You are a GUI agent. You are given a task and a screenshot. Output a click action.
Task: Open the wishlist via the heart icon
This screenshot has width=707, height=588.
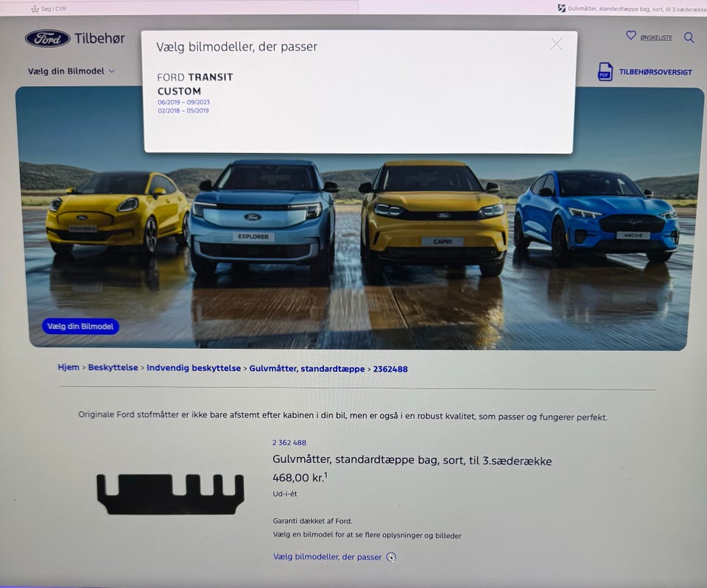point(631,36)
